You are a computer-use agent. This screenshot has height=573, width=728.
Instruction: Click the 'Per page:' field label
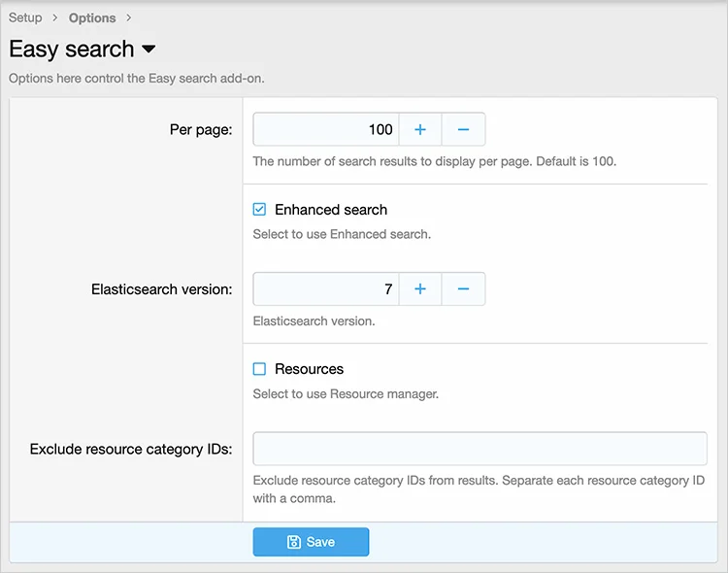point(201,130)
